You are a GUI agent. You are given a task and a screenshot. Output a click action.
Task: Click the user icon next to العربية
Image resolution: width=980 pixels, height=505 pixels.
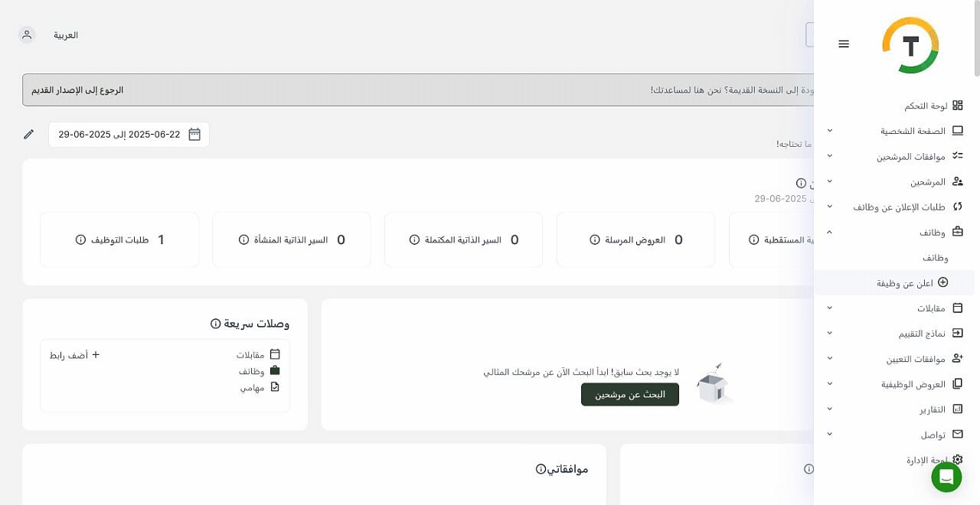point(27,34)
